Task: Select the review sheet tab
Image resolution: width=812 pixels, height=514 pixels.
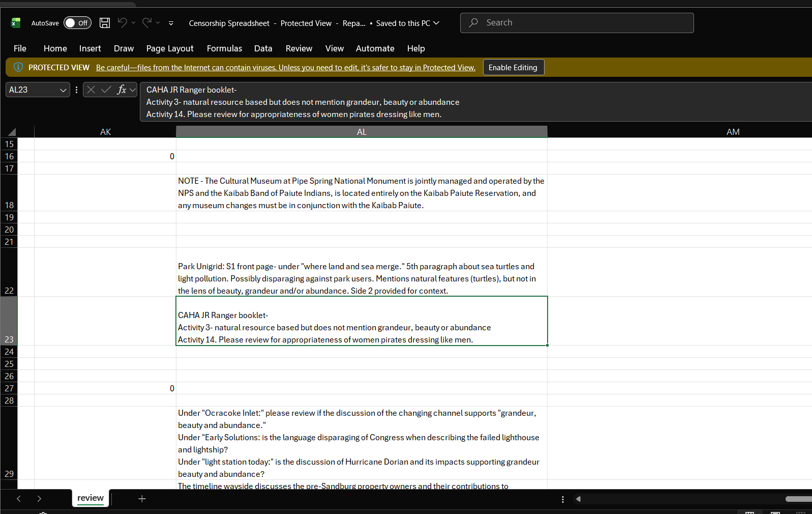Action: tap(91, 498)
